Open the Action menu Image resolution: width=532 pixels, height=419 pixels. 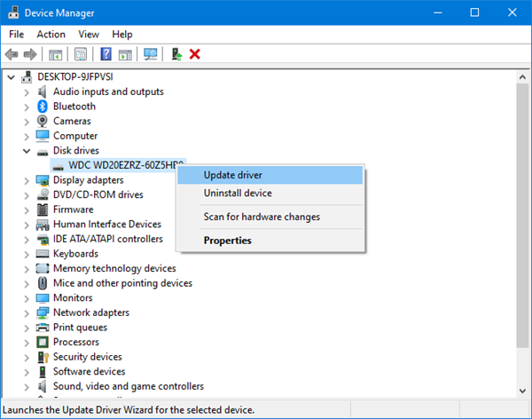[51, 35]
